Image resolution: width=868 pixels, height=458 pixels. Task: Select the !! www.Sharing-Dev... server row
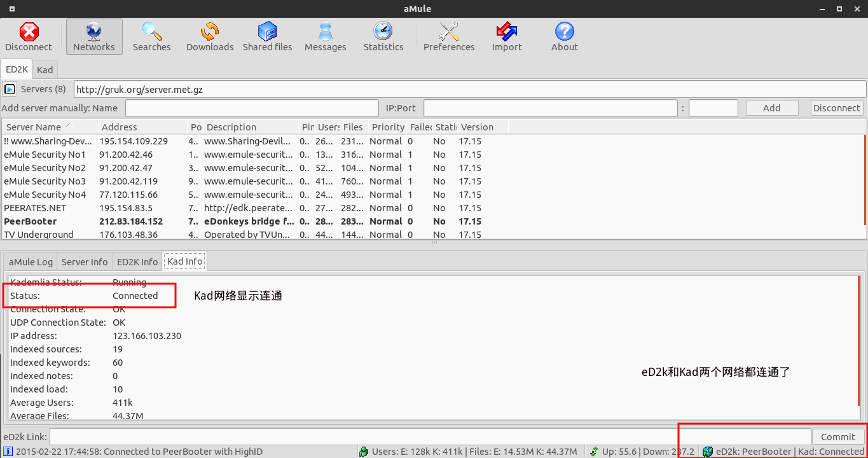click(x=432, y=141)
